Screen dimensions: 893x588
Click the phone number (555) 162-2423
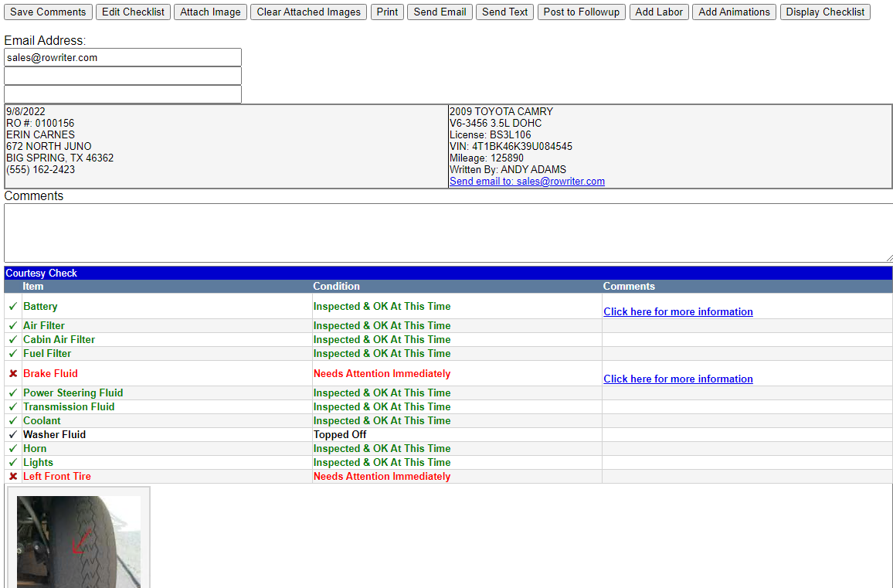[x=40, y=170]
